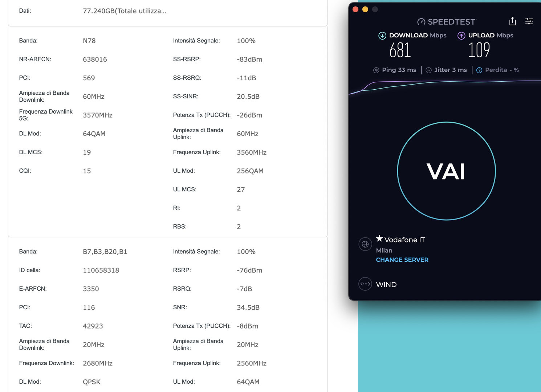
Task: Click the 5G PCI value 569
Action: (x=89, y=78)
